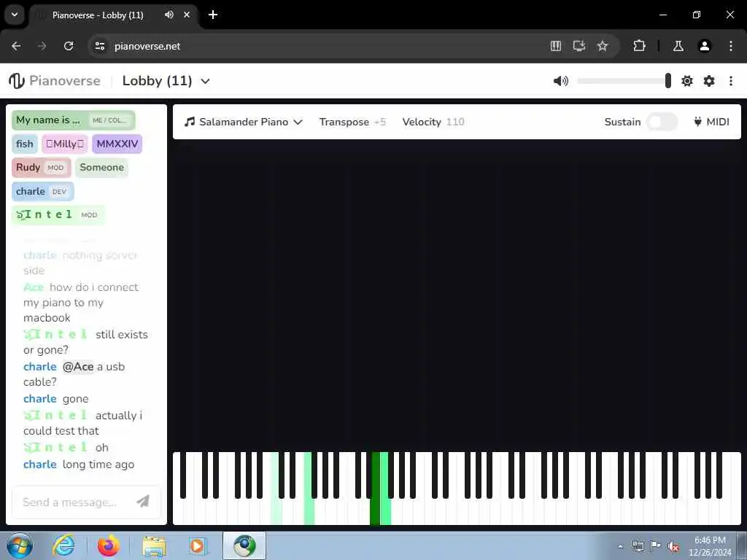Screen dimensions: 747x560
Task: Launch Internet Explorer from taskbar
Action: tap(64, 545)
